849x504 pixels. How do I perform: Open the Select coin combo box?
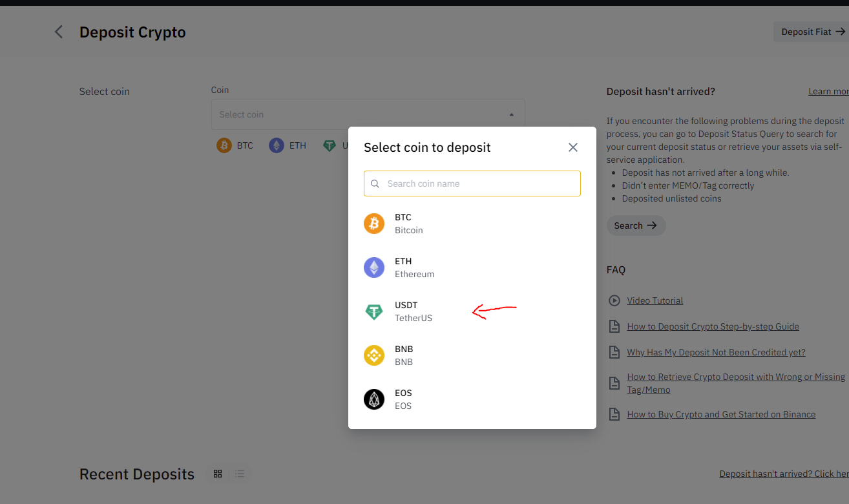click(368, 114)
